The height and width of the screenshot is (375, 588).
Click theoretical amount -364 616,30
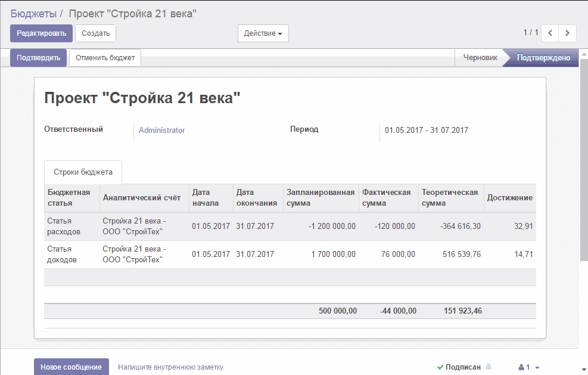461,227
